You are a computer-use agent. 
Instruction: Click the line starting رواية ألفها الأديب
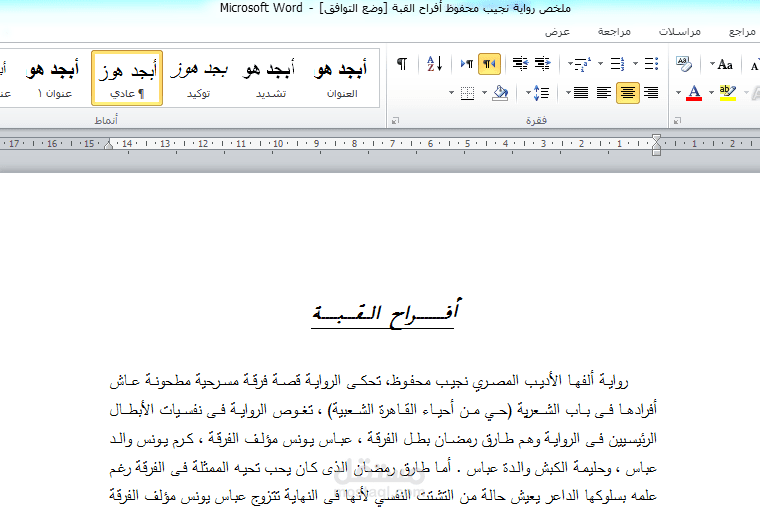pyautogui.click(x=369, y=382)
